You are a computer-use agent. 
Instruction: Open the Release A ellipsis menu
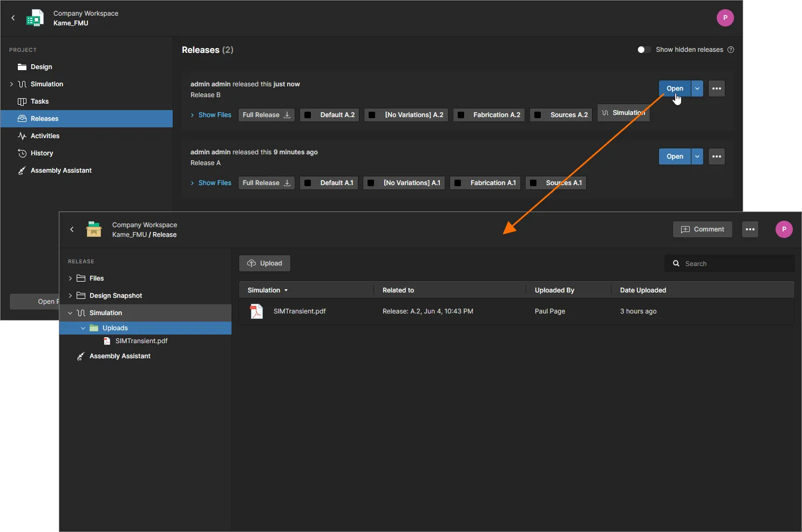(716, 156)
